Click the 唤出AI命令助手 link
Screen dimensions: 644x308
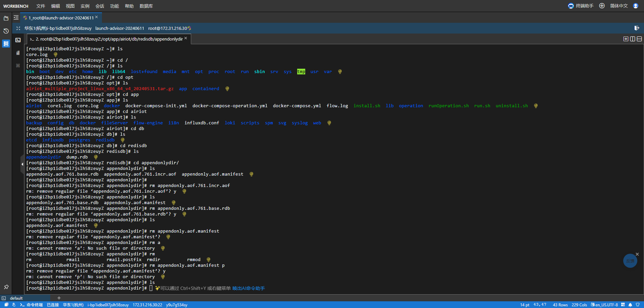coord(249,288)
